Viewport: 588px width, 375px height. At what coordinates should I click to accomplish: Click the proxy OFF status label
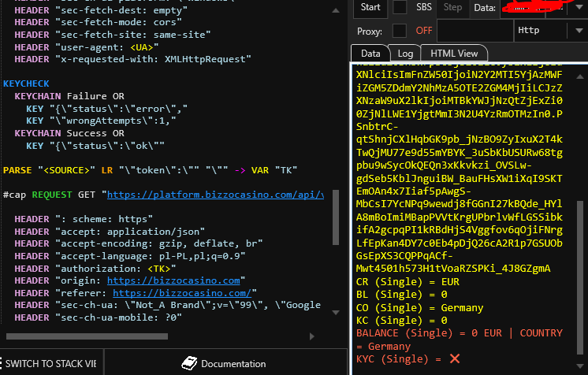coord(424,31)
